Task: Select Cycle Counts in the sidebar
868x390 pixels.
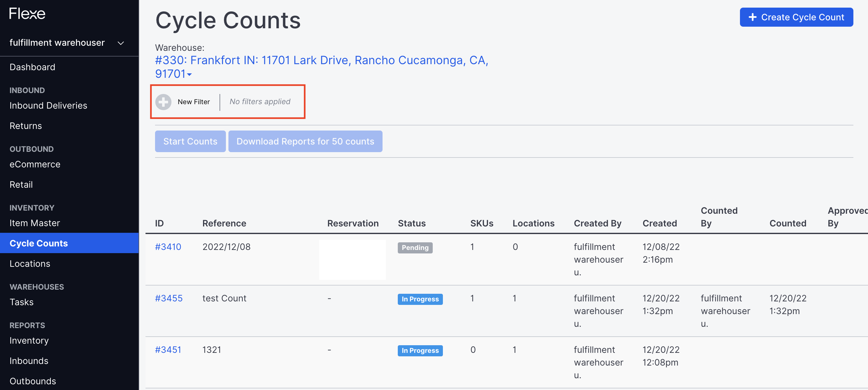Action: [38, 243]
